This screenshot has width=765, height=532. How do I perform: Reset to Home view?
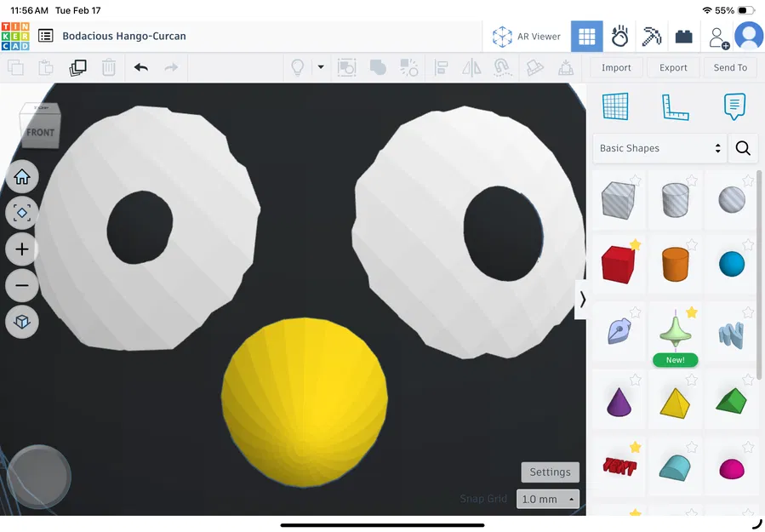(22, 177)
